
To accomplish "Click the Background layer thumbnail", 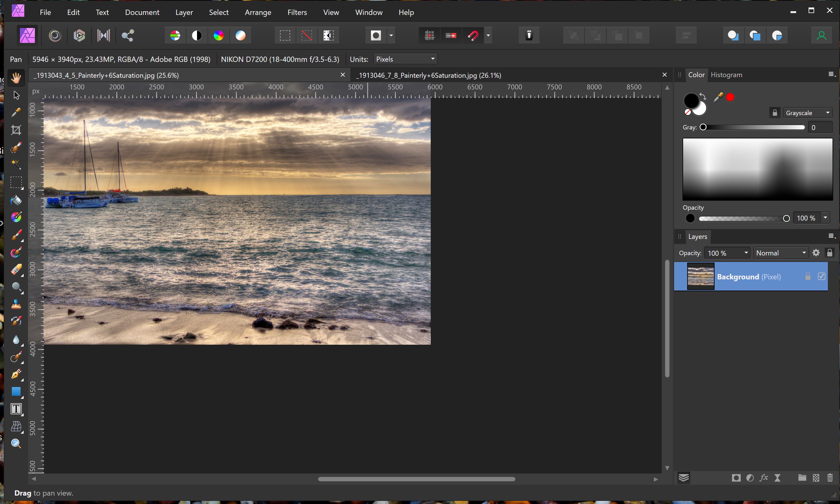I will [700, 277].
